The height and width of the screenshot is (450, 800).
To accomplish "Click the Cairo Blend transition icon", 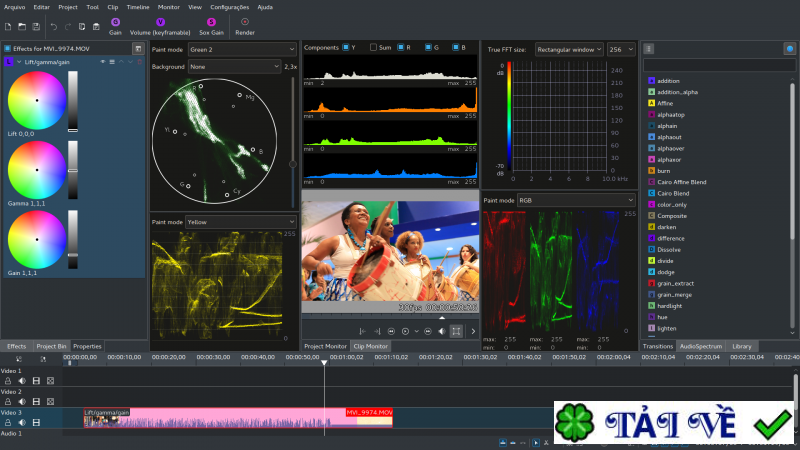I will pyautogui.click(x=651, y=193).
